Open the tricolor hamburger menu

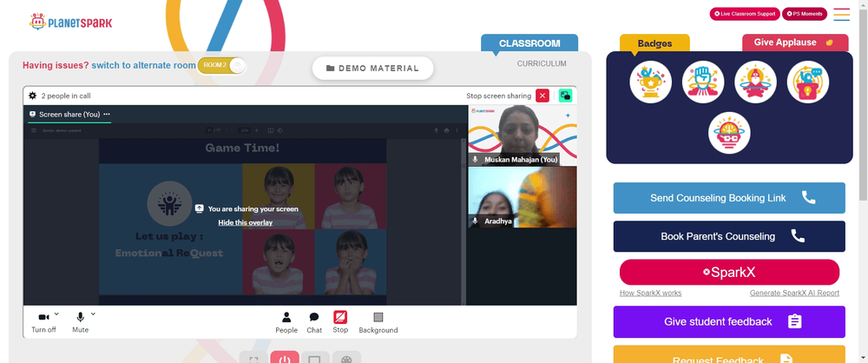841,15
